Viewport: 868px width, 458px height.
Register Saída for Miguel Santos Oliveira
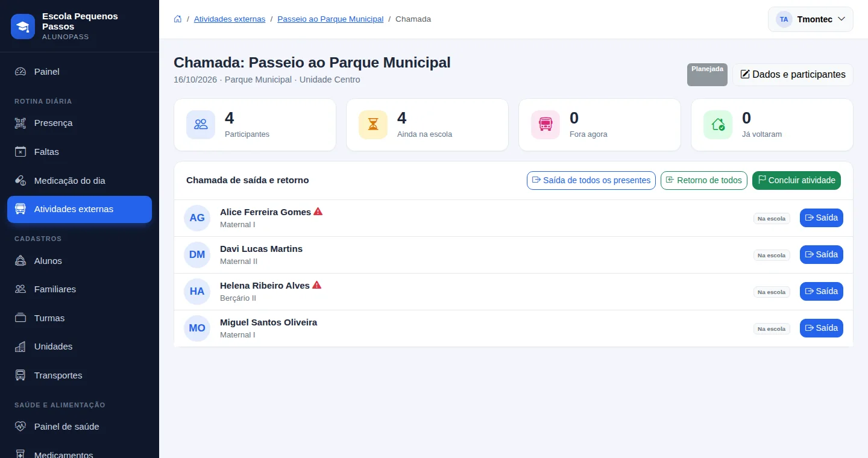(822, 328)
